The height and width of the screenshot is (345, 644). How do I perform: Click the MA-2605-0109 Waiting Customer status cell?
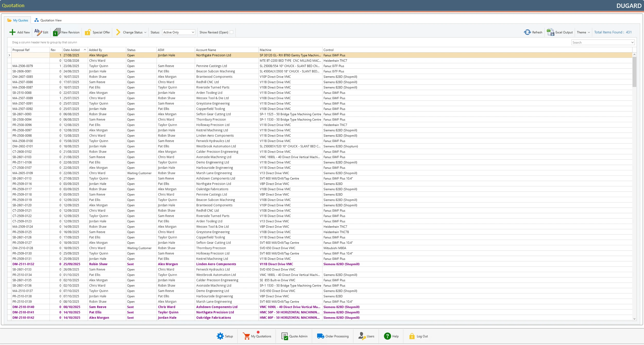pos(141,173)
